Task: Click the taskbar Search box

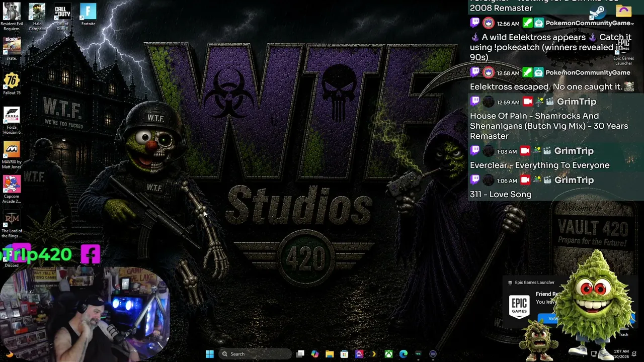Action: pos(256,354)
